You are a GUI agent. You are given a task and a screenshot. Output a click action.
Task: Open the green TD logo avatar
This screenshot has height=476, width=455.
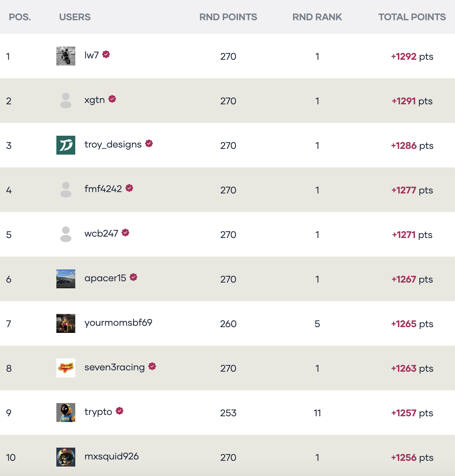[x=66, y=145]
